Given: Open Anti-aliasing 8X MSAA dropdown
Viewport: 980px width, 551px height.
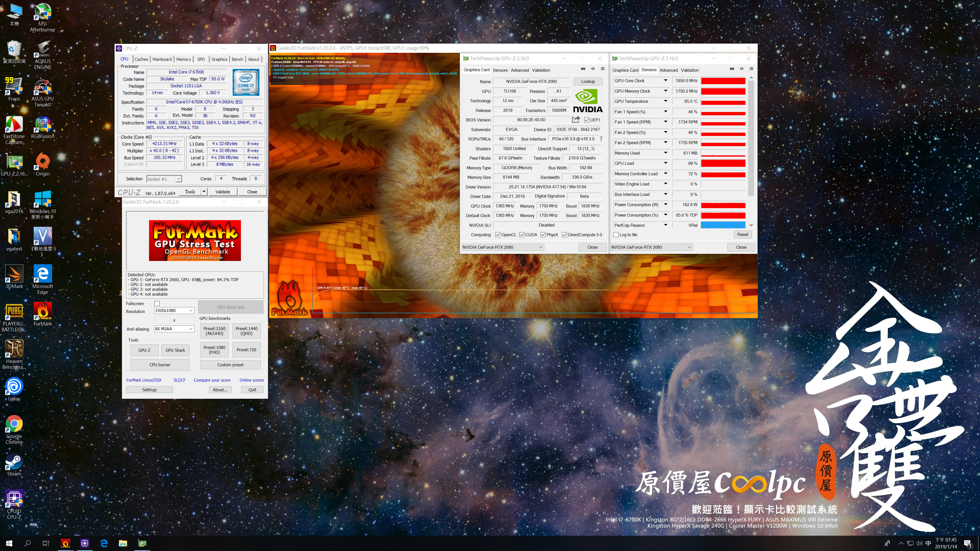Looking at the screenshot, I should point(174,329).
